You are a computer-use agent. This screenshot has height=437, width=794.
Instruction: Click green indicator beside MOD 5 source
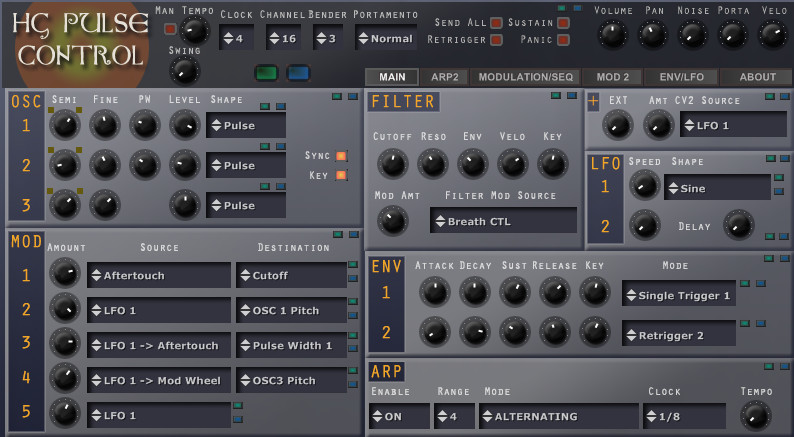pos(238,406)
